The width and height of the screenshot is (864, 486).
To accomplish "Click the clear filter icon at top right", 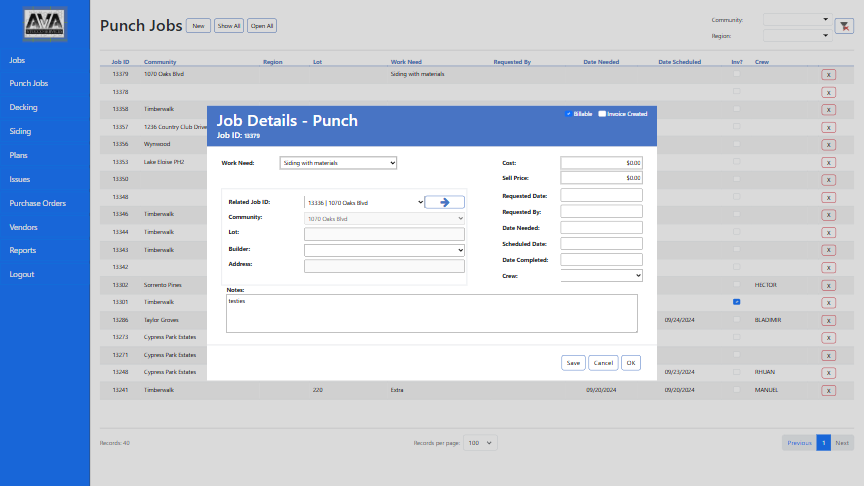I will pos(843,27).
